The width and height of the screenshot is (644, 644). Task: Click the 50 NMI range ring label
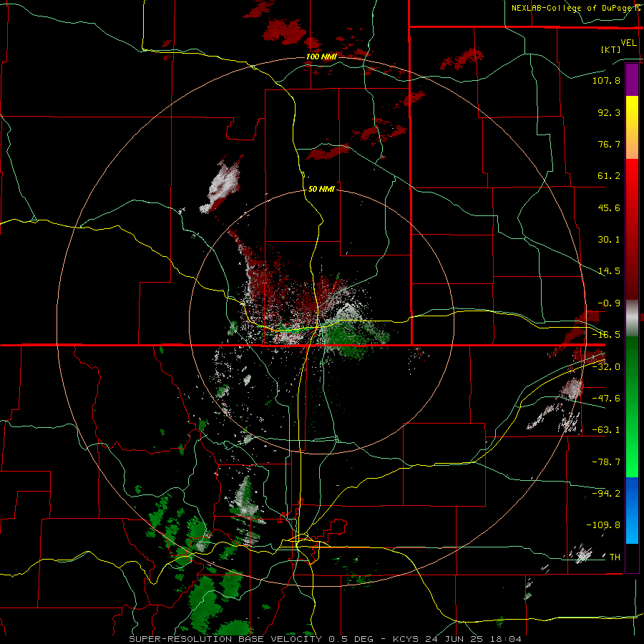coord(321,189)
